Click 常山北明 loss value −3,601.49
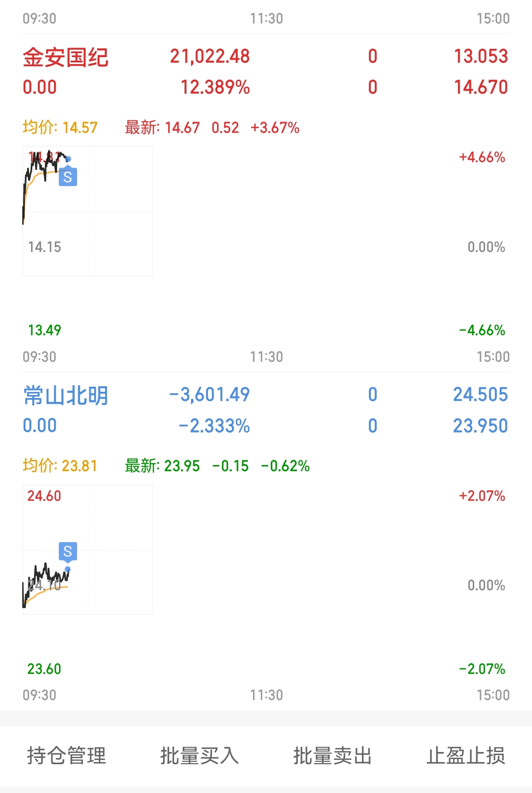Screen dimensions: 532x793 pyautogui.click(x=209, y=395)
